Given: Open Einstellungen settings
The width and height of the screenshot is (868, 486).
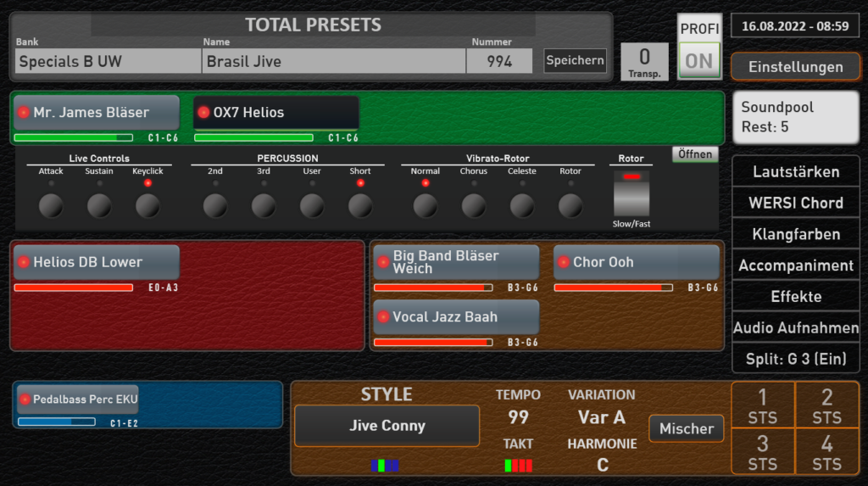Looking at the screenshot, I should point(795,67).
